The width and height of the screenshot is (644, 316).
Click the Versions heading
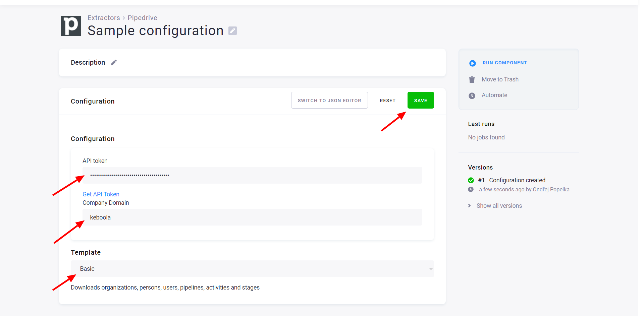pos(480,168)
